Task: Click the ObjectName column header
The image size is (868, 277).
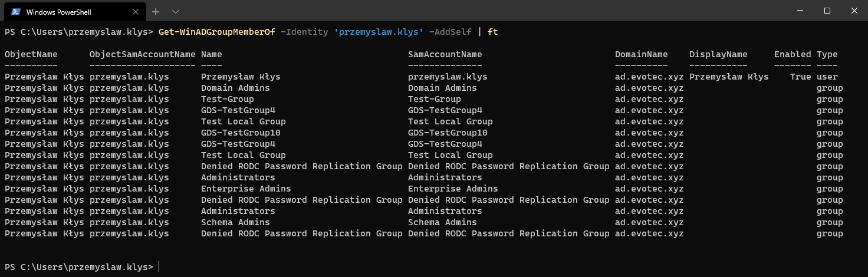Action: (x=31, y=54)
